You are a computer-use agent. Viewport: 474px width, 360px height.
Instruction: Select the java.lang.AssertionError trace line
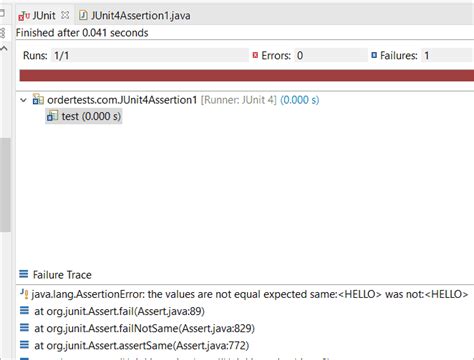click(250, 294)
